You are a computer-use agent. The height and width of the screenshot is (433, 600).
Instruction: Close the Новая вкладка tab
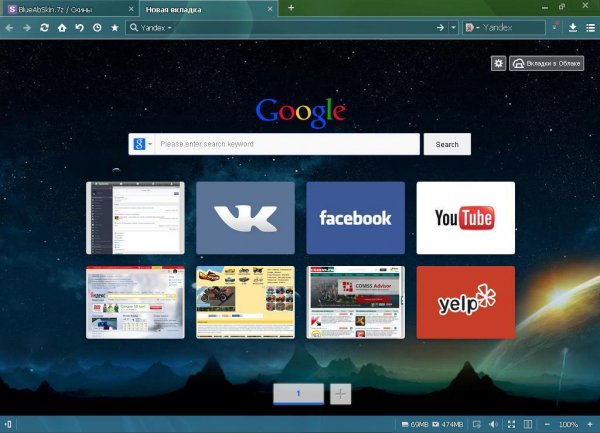click(x=270, y=8)
